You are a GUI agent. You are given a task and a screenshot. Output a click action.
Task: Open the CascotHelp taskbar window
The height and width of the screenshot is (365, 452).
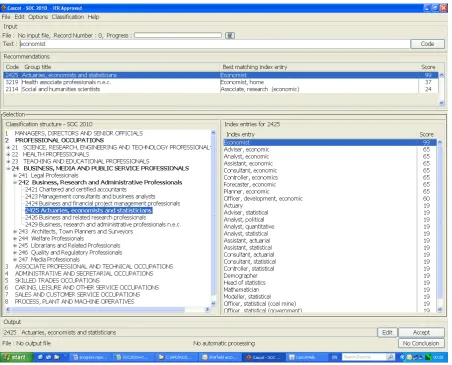pyautogui.click(x=306, y=357)
